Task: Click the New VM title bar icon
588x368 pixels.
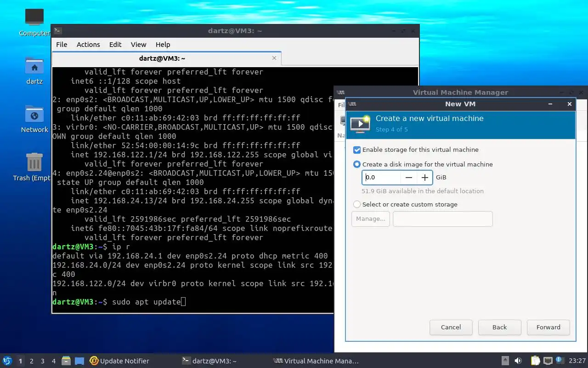Action: click(x=352, y=104)
